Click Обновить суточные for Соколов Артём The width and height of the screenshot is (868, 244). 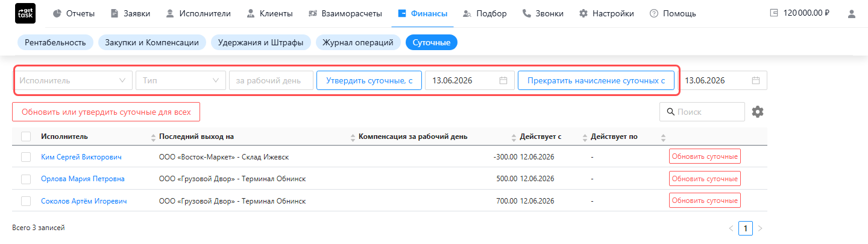point(705,201)
